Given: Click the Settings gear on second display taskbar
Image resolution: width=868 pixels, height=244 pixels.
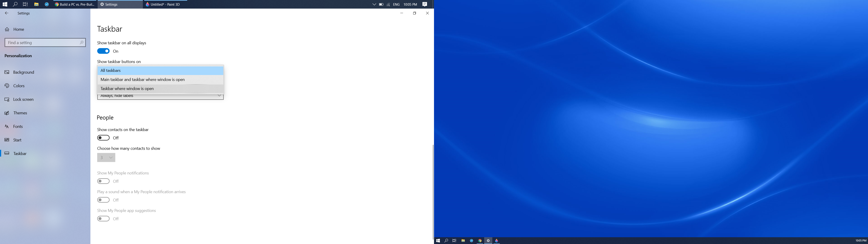Looking at the screenshot, I should 488,241.
